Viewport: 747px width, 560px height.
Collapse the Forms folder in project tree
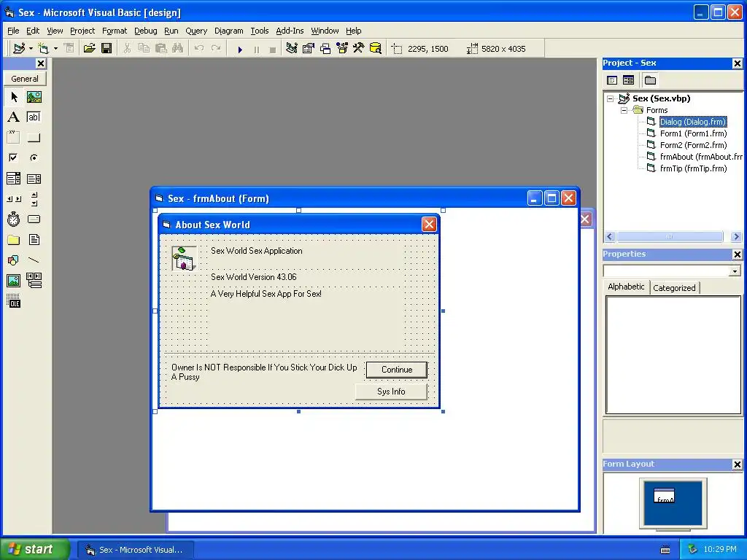point(624,110)
